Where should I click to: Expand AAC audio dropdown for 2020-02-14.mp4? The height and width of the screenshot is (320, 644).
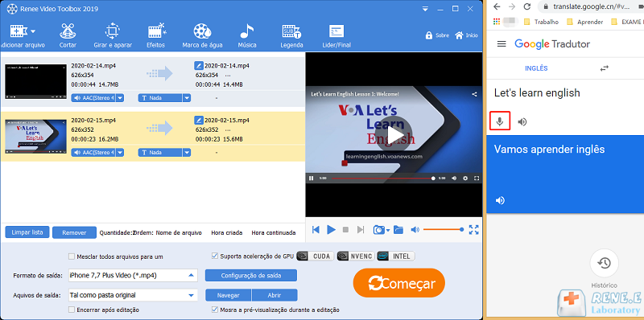[119, 97]
